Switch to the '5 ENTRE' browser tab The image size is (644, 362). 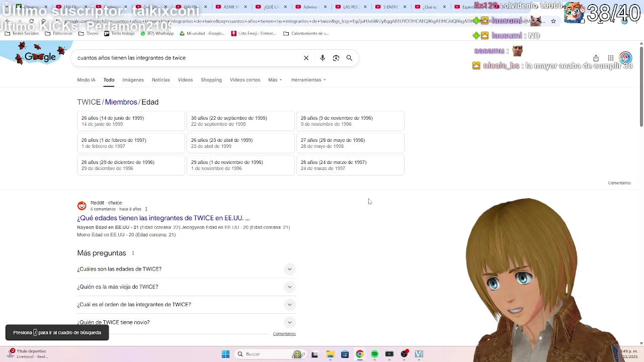pyautogui.click(x=390, y=7)
